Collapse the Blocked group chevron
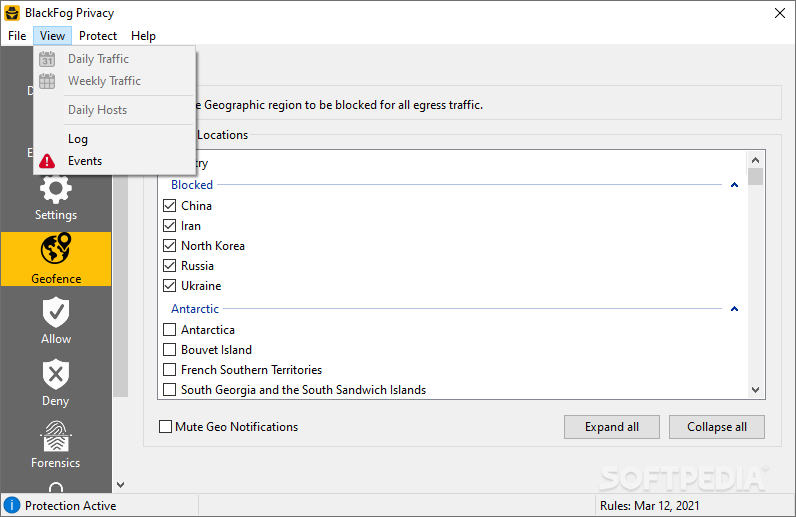This screenshot has height=517, width=796. 734,185
